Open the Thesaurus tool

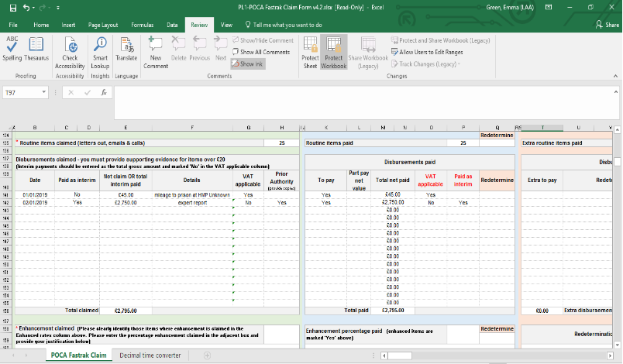click(x=35, y=48)
